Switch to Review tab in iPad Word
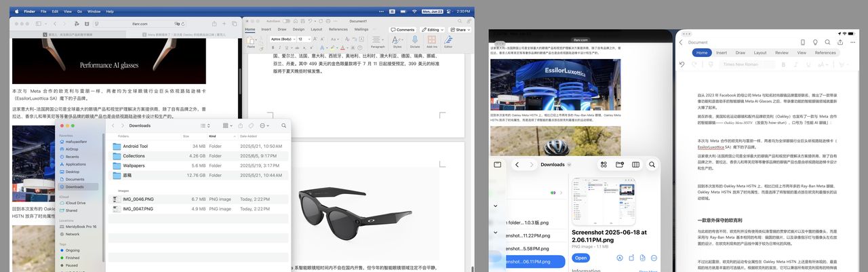The image size is (868, 272). tap(782, 52)
